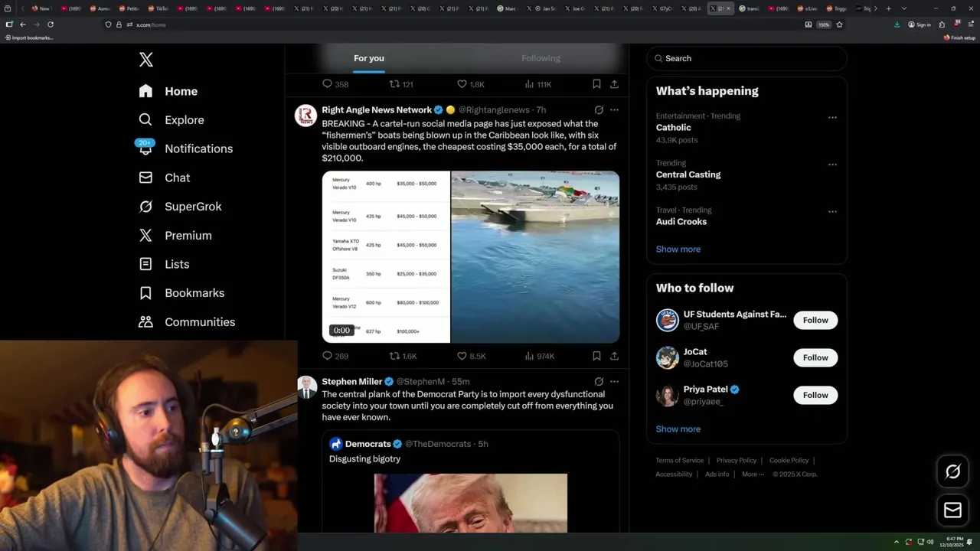Bookmark the Right Angle News post
This screenshot has height=551, width=980.
(x=596, y=356)
